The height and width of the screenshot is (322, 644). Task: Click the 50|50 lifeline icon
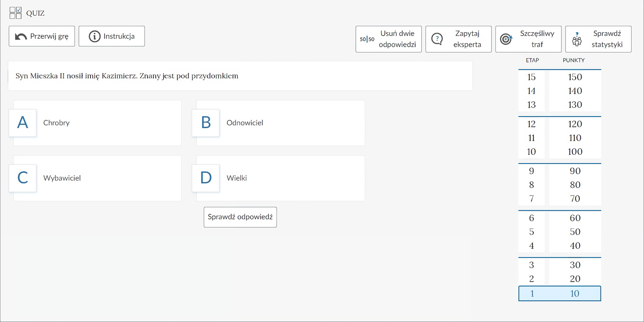[367, 39]
